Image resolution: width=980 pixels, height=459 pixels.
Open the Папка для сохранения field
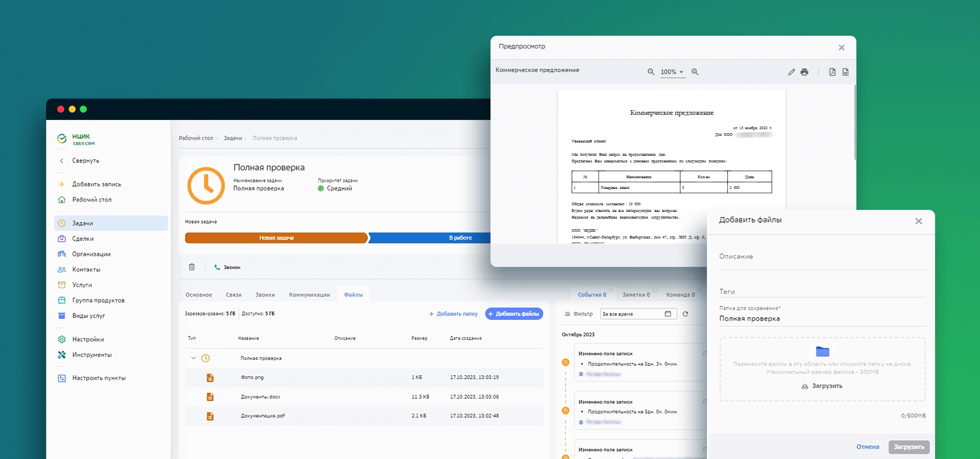(822, 316)
